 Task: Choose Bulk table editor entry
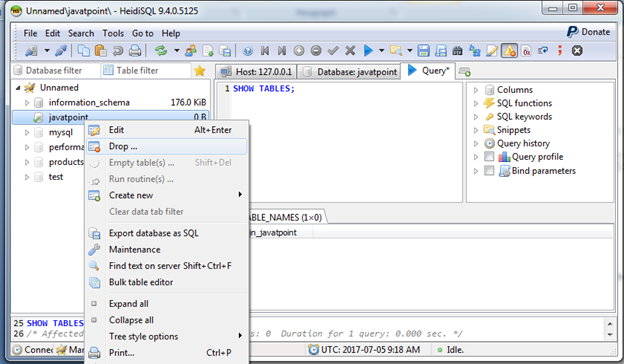(167, 282)
